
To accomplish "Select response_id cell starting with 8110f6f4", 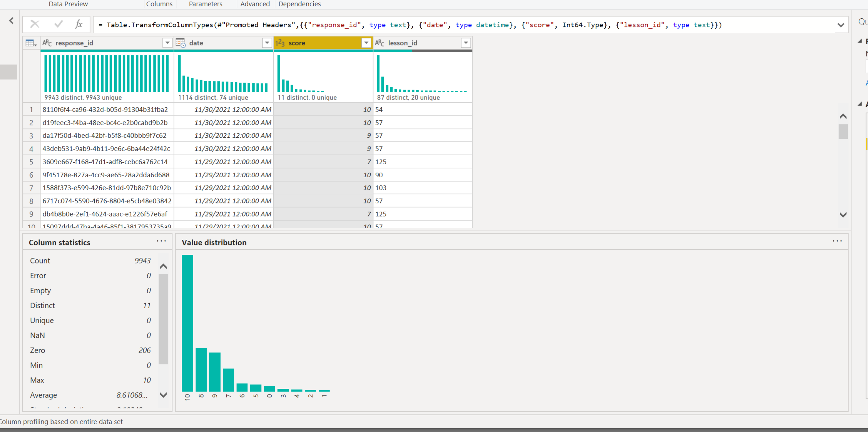I will [106, 109].
